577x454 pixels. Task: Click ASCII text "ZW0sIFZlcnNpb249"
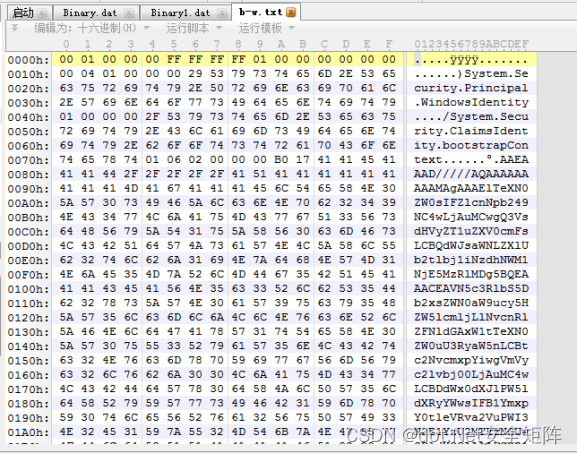[x=471, y=203]
